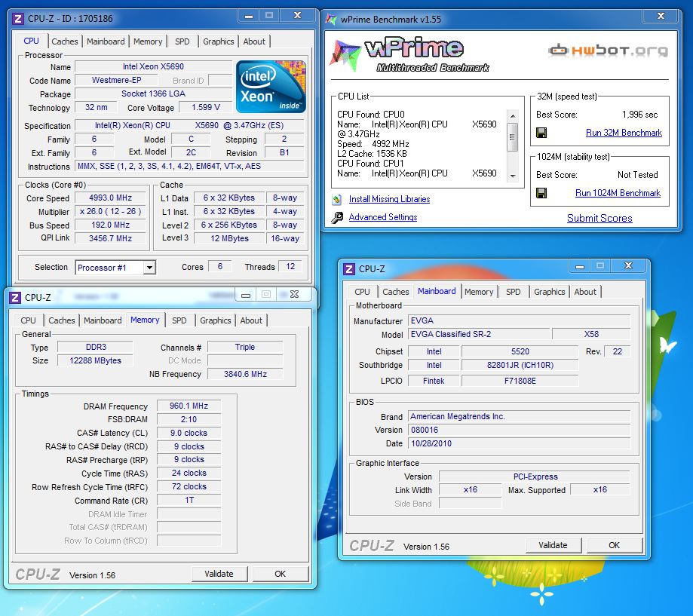Click the Install Missing Libraries icon
The width and height of the screenshot is (693, 616).
pyautogui.click(x=337, y=199)
